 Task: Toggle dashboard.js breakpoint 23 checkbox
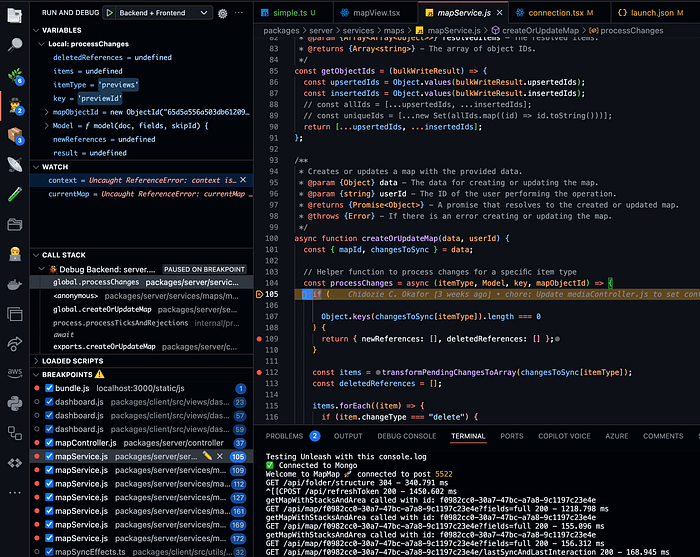49,402
